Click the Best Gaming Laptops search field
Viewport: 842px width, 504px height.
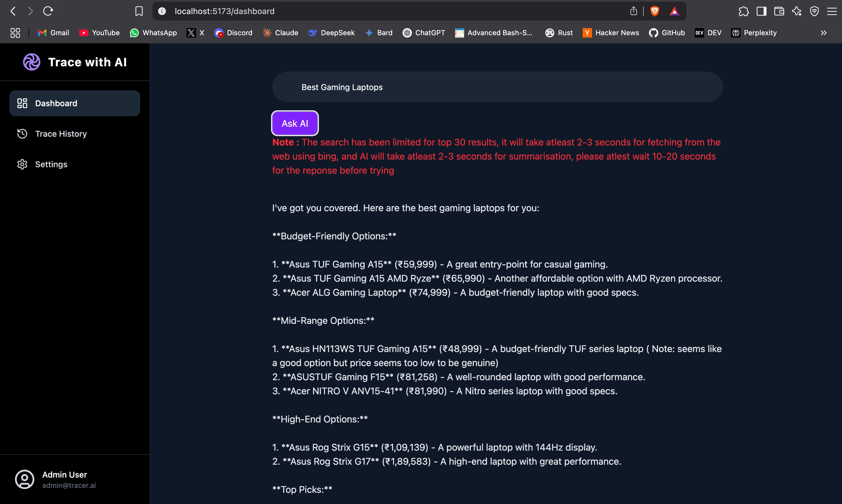coord(497,87)
